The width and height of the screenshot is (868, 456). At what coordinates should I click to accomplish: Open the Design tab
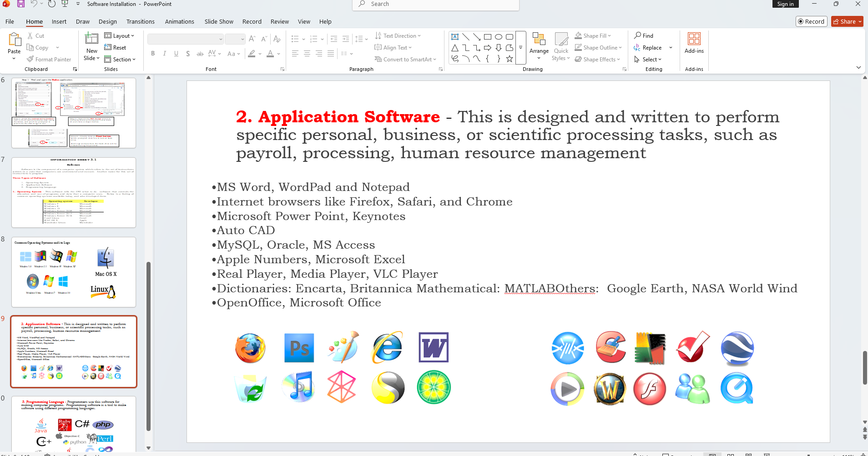point(108,21)
